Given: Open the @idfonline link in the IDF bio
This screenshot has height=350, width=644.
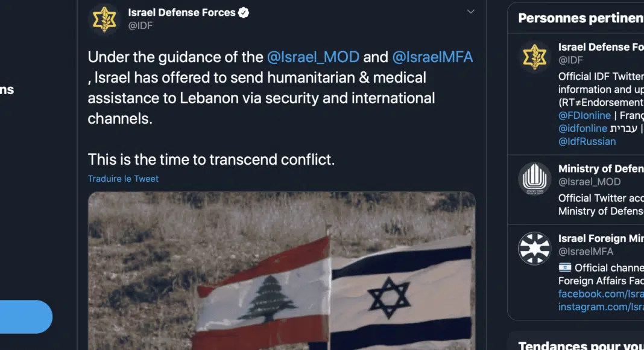Looking at the screenshot, I should pos(582,129).
